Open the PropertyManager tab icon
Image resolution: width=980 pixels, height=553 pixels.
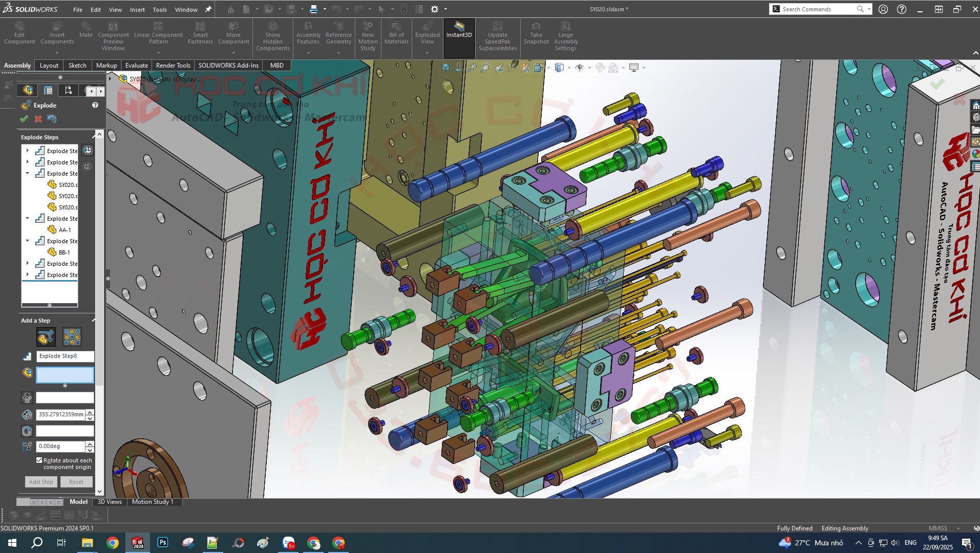[48, 90]
